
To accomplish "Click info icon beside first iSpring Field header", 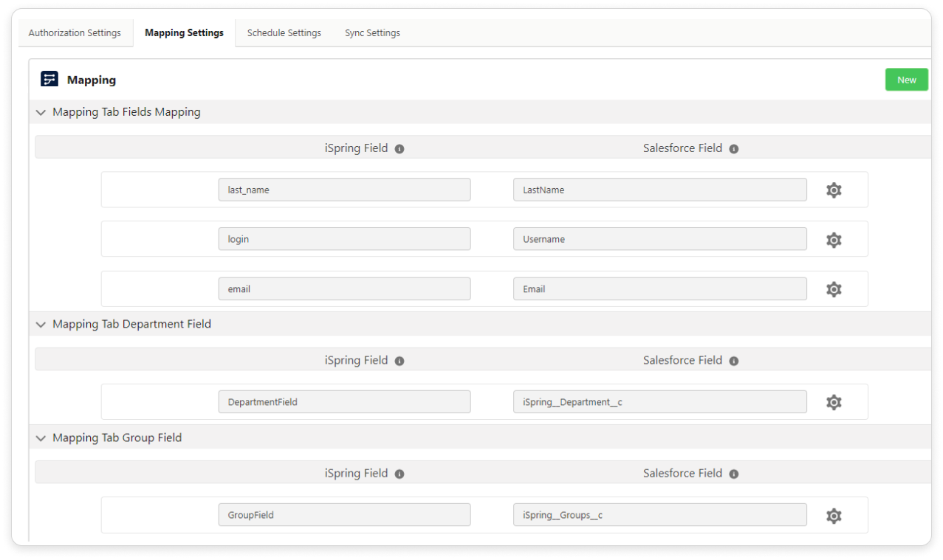I will [400, 149].
